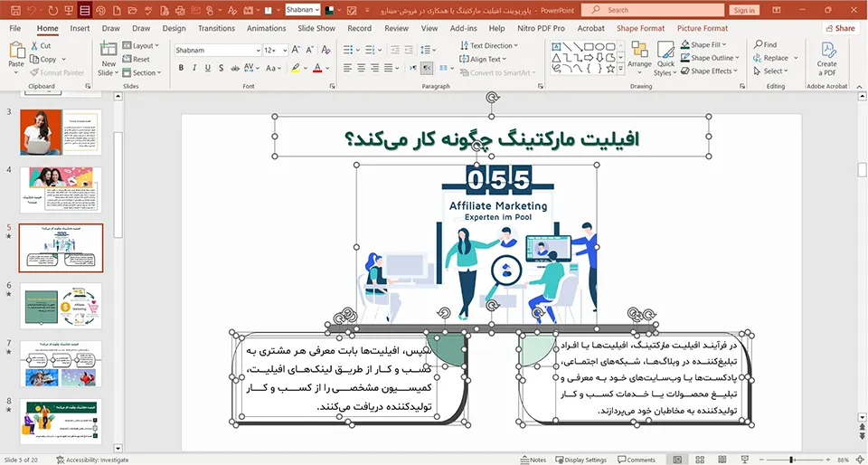Click the Redo icon in quick access toolbar
Screen dimensions: 868x465
tap(53, 10)
